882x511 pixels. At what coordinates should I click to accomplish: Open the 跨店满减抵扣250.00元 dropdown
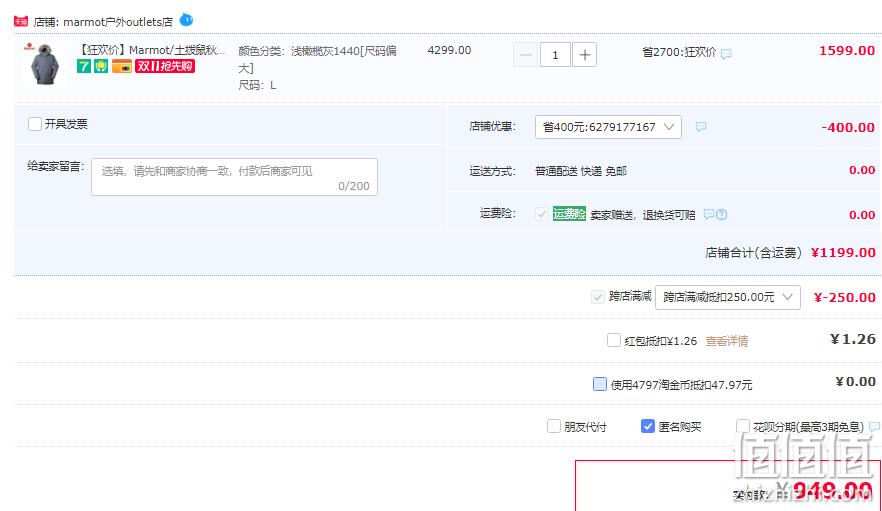coord(728,297)
